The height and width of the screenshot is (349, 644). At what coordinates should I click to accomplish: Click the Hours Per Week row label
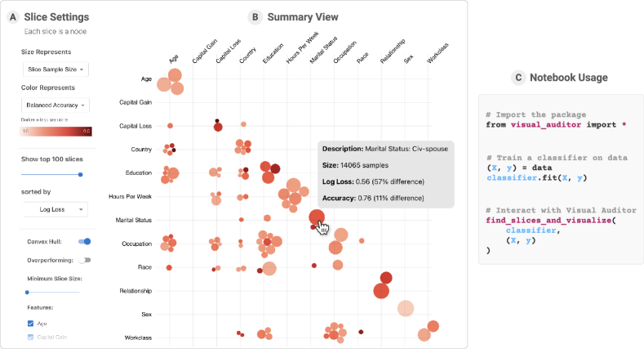(x=130, y=197)
